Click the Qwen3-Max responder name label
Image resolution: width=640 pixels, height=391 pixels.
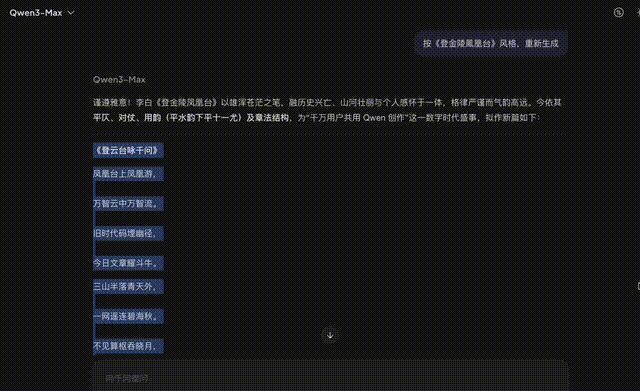(119, 80)
